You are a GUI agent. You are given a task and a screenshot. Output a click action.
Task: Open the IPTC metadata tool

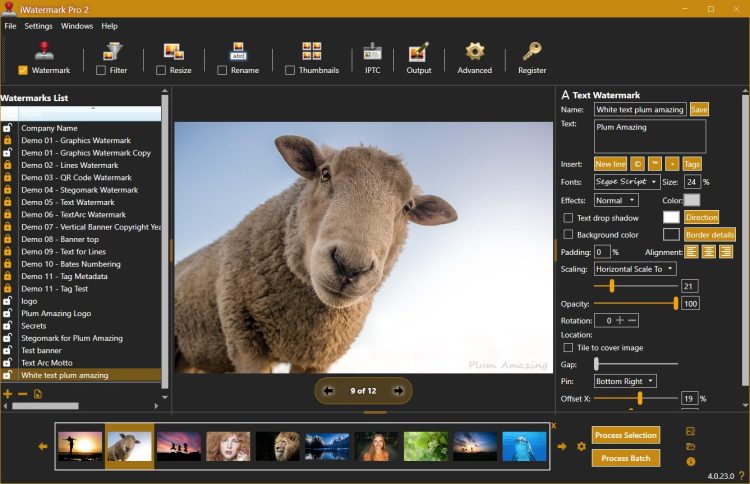(x=372, y=56)
